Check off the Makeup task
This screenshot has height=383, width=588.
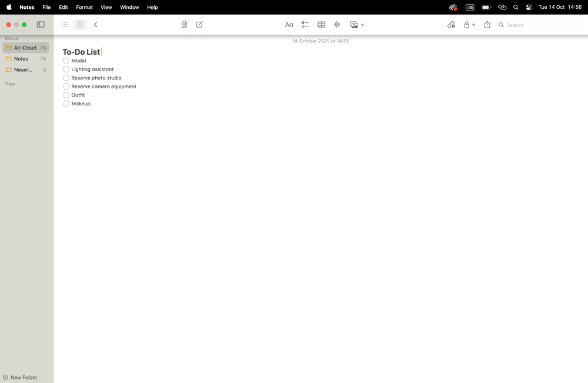[x=65, y=104]
